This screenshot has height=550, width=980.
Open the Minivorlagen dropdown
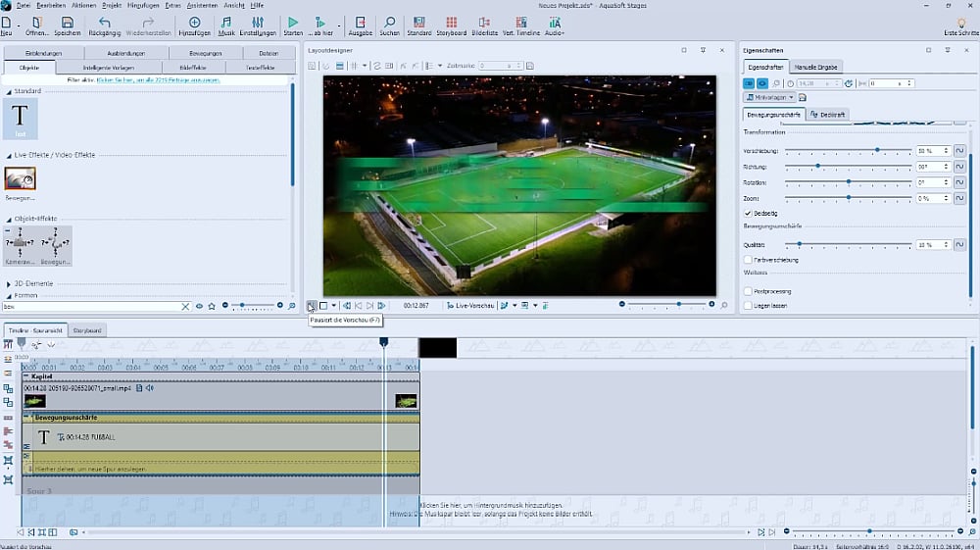[x=769, y=98]
